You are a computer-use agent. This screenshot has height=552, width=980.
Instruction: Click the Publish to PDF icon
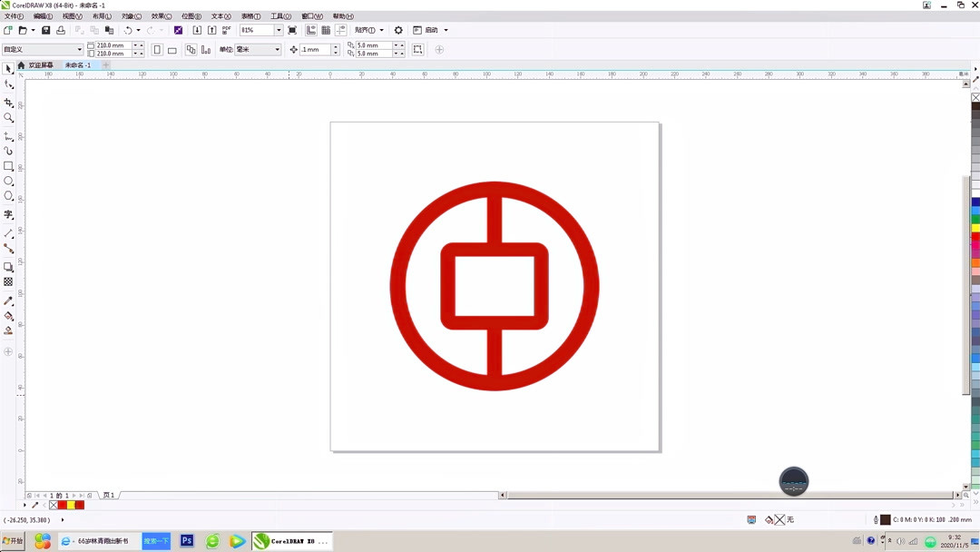(x=225, y=30)
